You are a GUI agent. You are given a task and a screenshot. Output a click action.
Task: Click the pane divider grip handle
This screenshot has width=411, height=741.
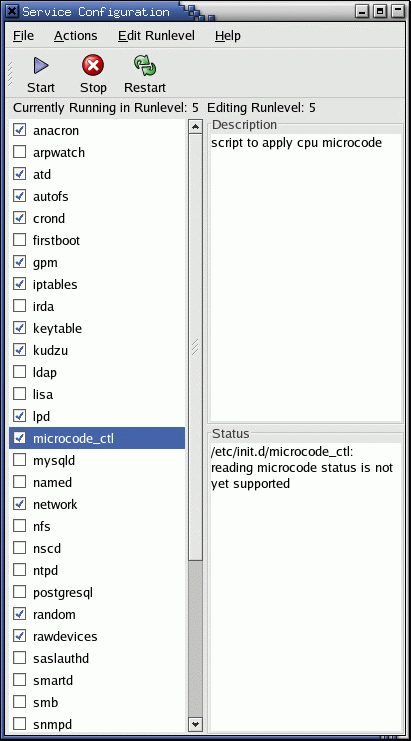pos(195,346)
